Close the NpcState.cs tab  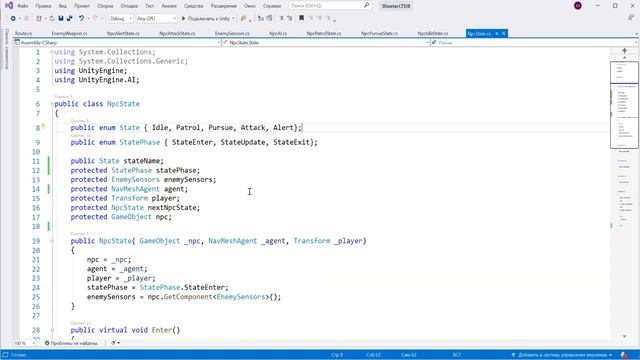point(504,33)
